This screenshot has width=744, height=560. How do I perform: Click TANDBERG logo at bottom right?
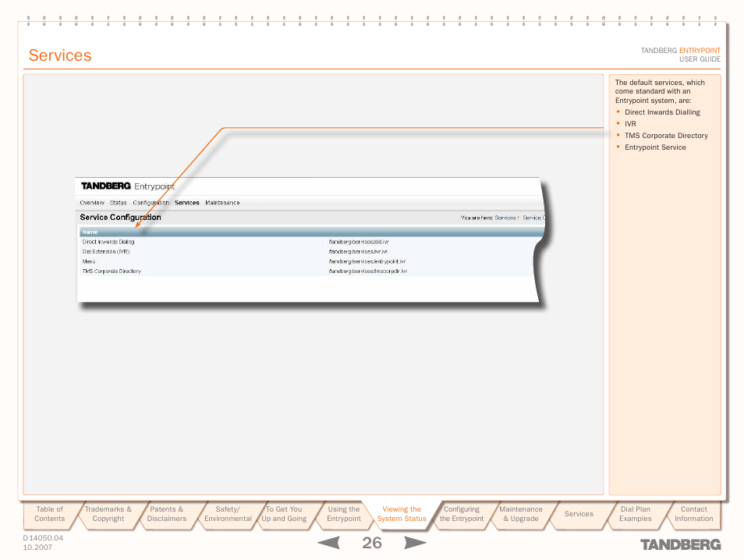pos(680,544)
